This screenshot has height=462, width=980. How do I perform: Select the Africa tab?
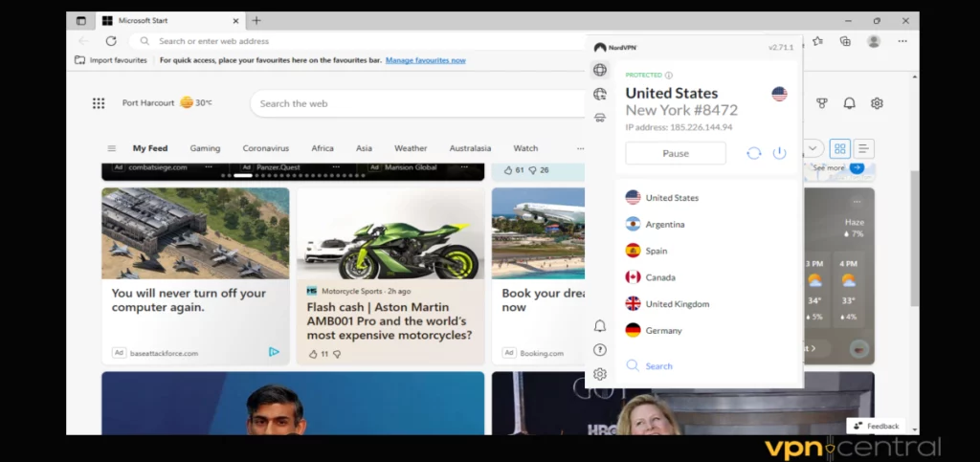[x=323, y=148]
